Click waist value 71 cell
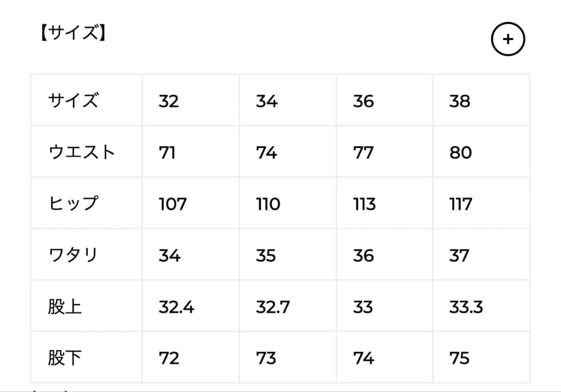Image resolution: width=561 pixels, height=392 pixels. pos(167,152)
